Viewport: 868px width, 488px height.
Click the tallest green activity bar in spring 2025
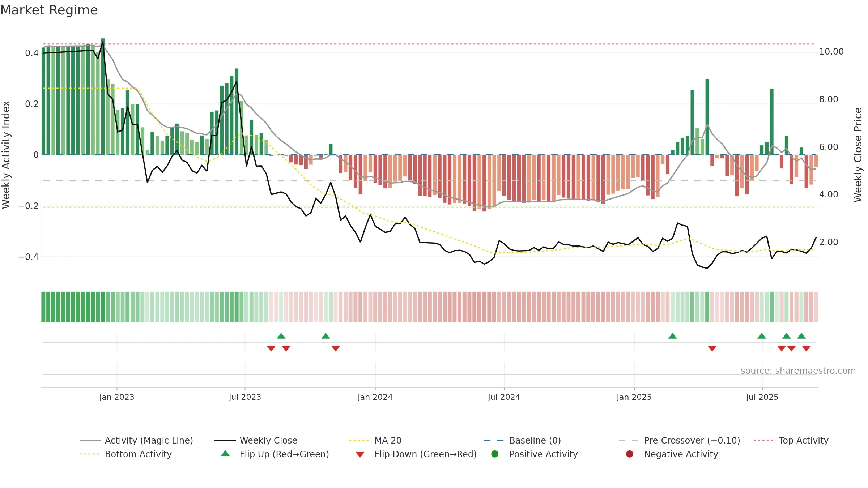click(707, 117)
